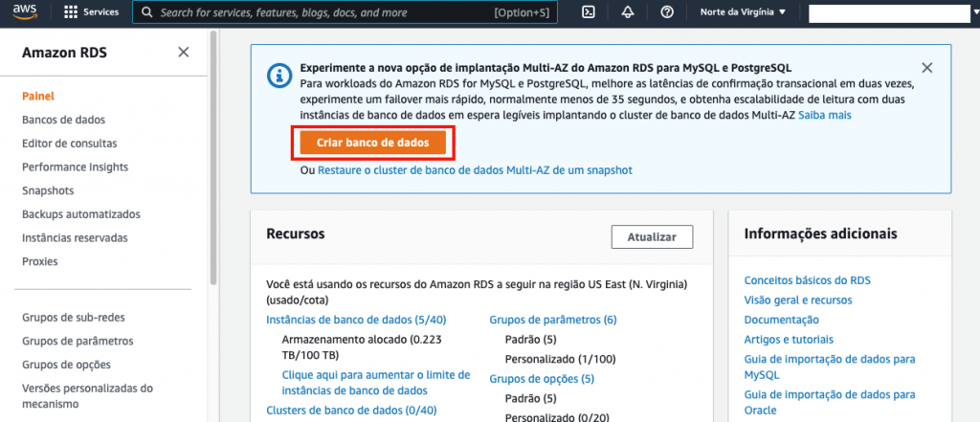
Task: Click the info icon in the banner
Action: [278, 76]
